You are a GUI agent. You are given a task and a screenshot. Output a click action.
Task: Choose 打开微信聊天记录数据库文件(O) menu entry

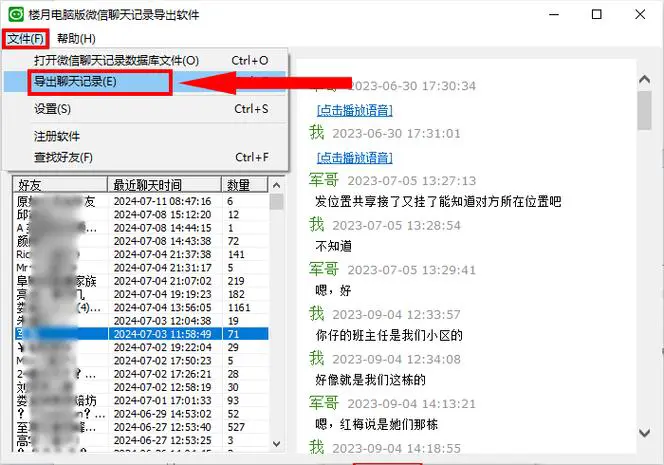coord(145,61)
